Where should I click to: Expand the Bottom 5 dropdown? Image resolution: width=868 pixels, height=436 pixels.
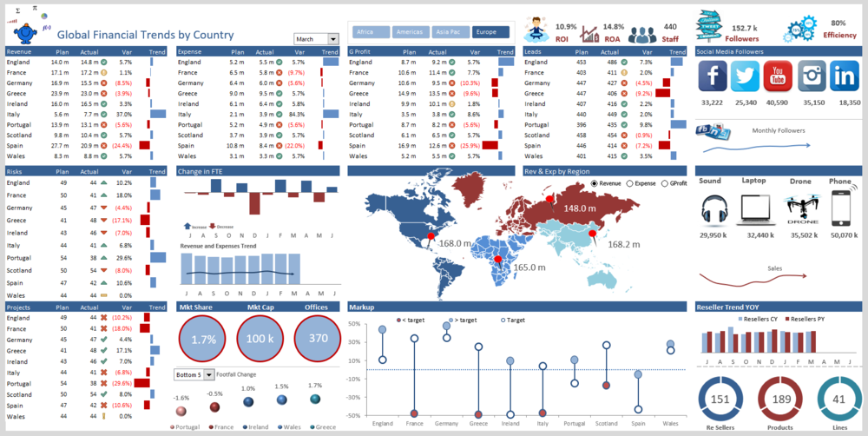point(194,374)
